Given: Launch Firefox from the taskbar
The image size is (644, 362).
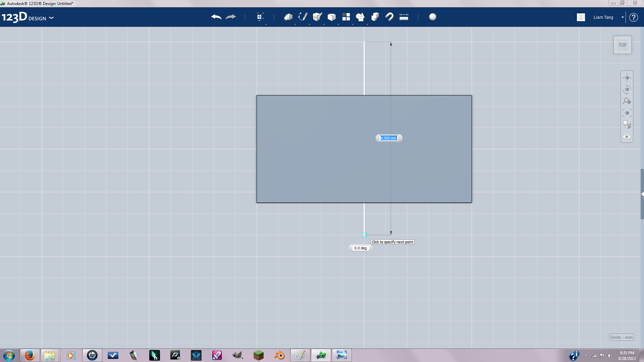Looking at the screenshot, I should pos(30,355).
